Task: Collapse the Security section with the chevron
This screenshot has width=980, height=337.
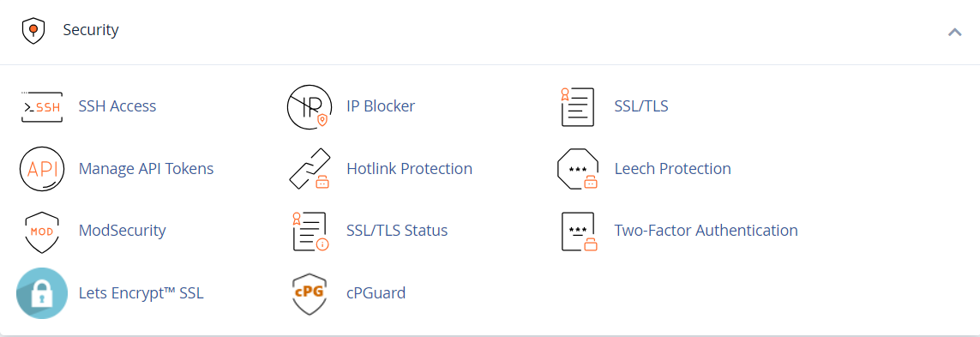Action: pyautogui.click(x=954, y=32)
